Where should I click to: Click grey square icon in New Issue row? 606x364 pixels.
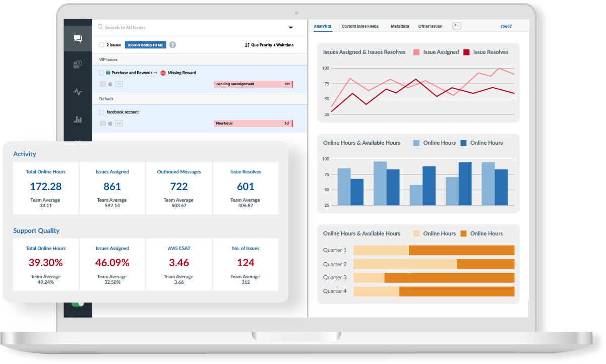click(103, 123)
